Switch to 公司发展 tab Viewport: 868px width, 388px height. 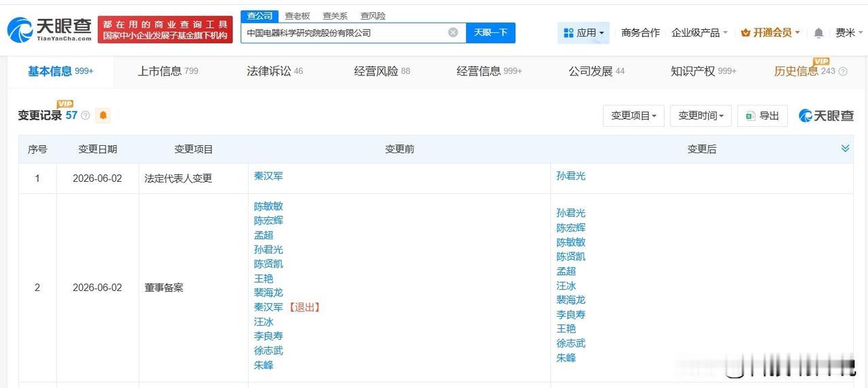tap(596, 71)
